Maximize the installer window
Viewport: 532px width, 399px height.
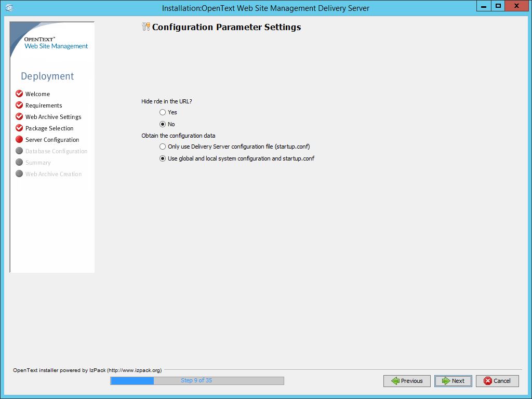coord(498,6)
